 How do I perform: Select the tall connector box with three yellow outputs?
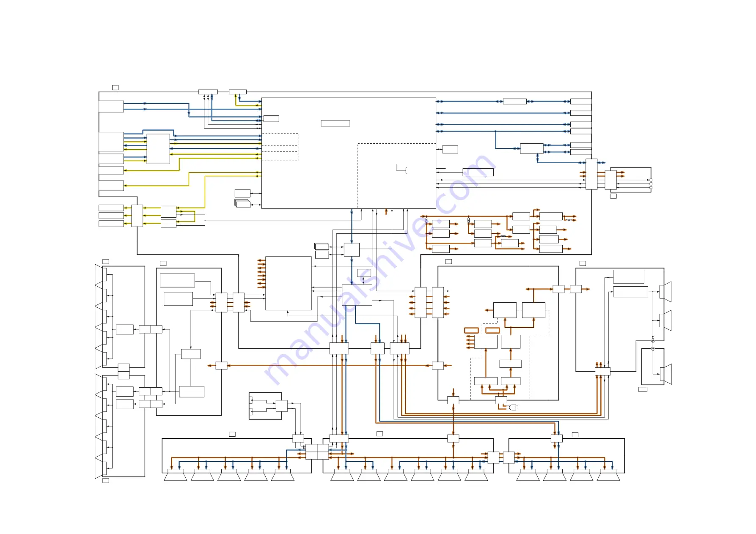point(137,216)
